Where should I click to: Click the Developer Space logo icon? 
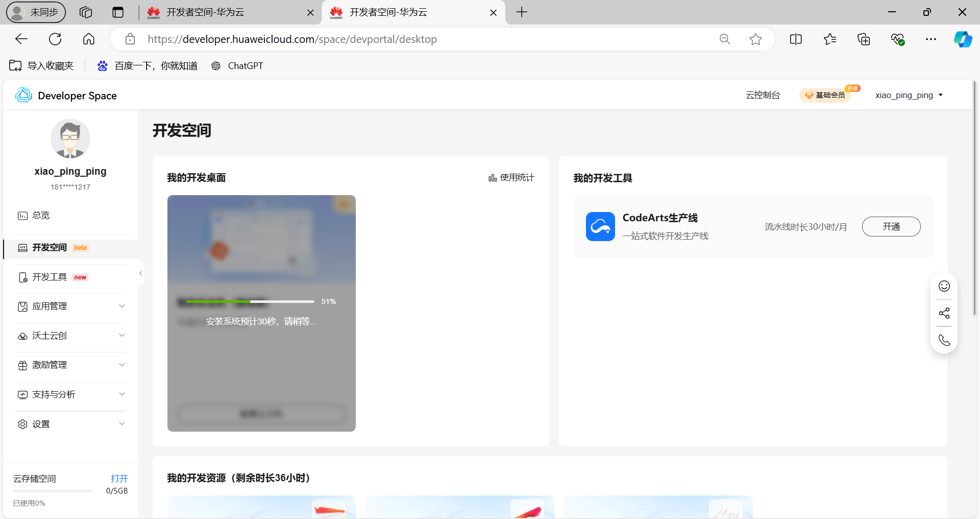pos(23,95)
